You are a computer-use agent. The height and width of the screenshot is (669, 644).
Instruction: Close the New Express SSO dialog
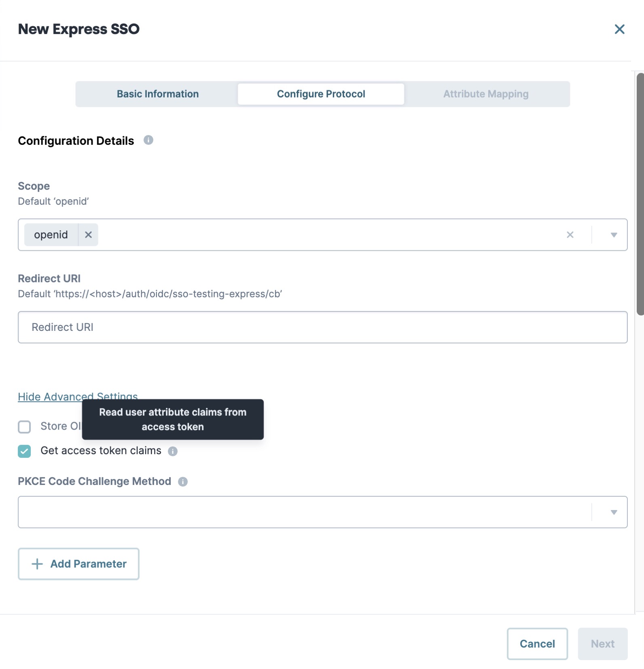[619, 29]
